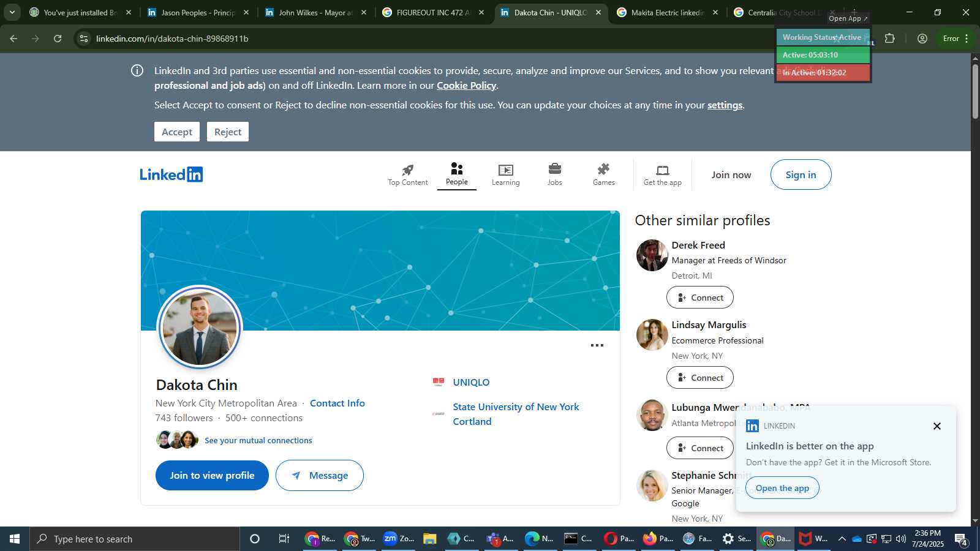Connect with Lindsay Margulis
The height and width of the screenshot is (551, 980).
click(700, 378)
